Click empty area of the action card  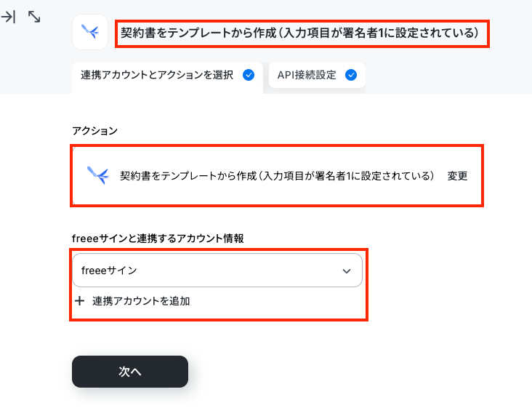pyautogui.click(x=277, y=193)
